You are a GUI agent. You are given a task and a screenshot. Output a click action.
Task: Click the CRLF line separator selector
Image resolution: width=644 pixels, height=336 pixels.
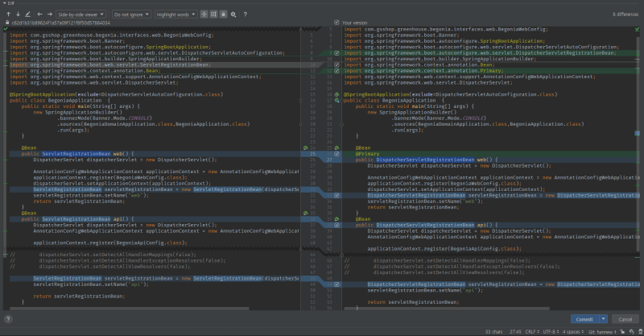[532, 331]
